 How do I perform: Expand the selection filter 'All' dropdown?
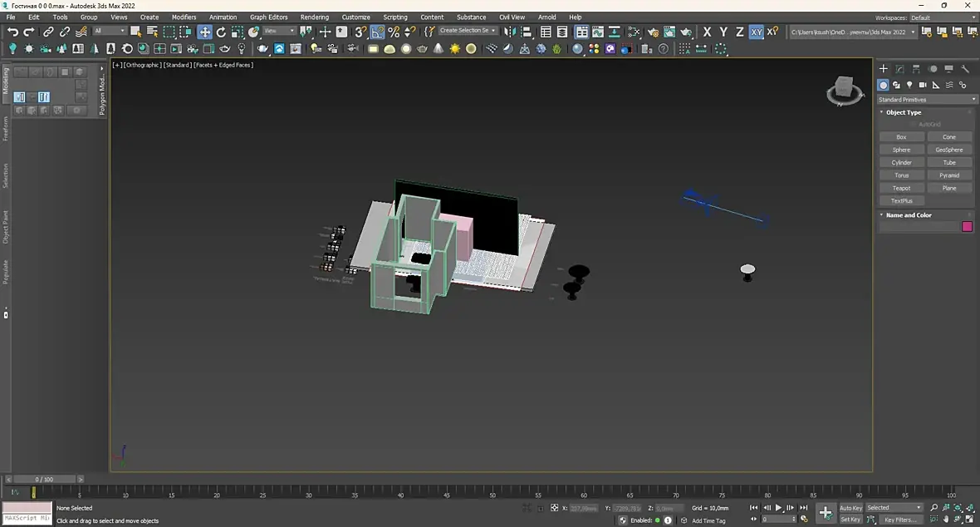[110, 32]
